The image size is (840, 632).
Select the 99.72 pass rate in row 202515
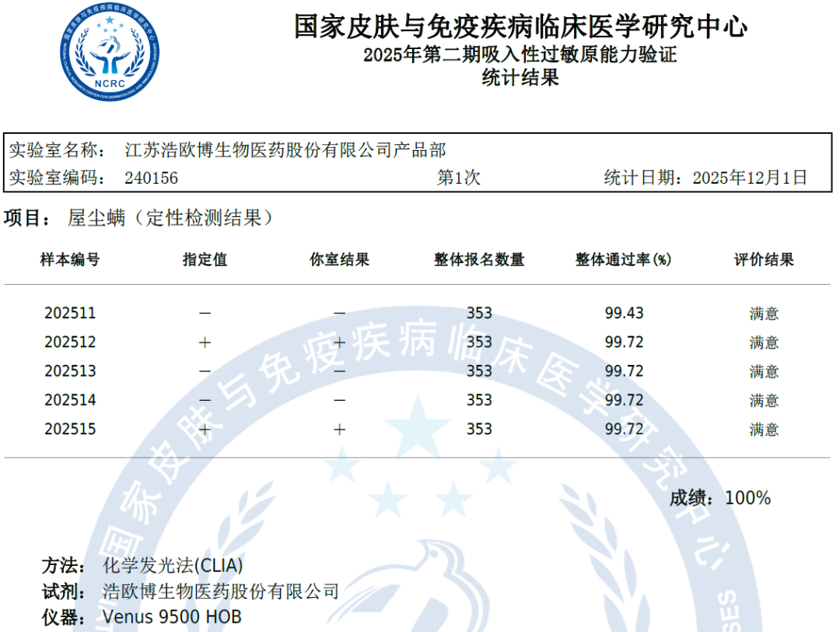pos(624,429)
